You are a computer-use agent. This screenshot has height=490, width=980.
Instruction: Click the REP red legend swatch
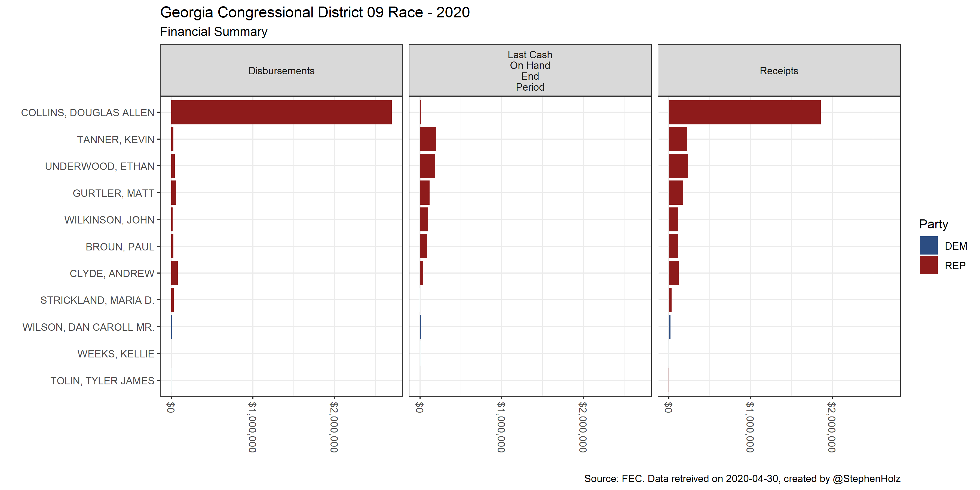(x=928, y=265)
